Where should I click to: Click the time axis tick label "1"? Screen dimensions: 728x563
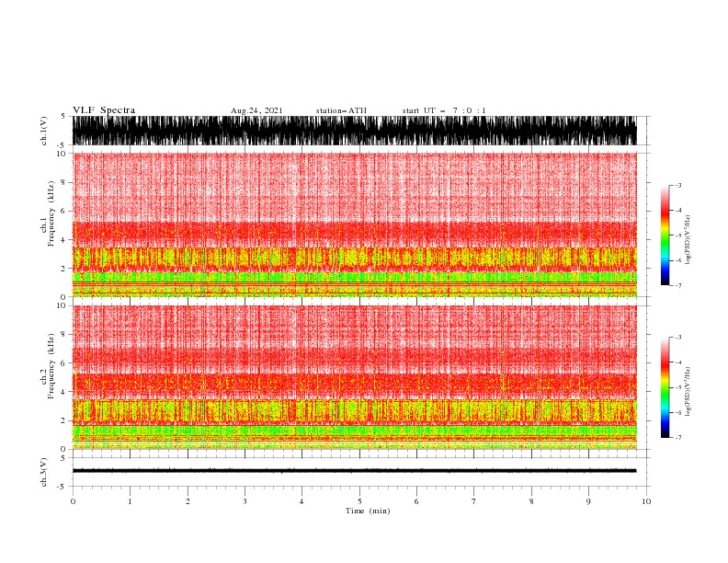(130, 501)
